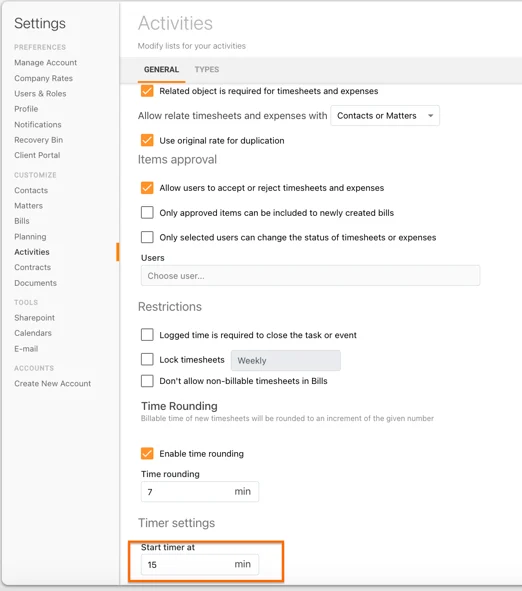Enable Logged time is required checkbox

click(147, 335)
